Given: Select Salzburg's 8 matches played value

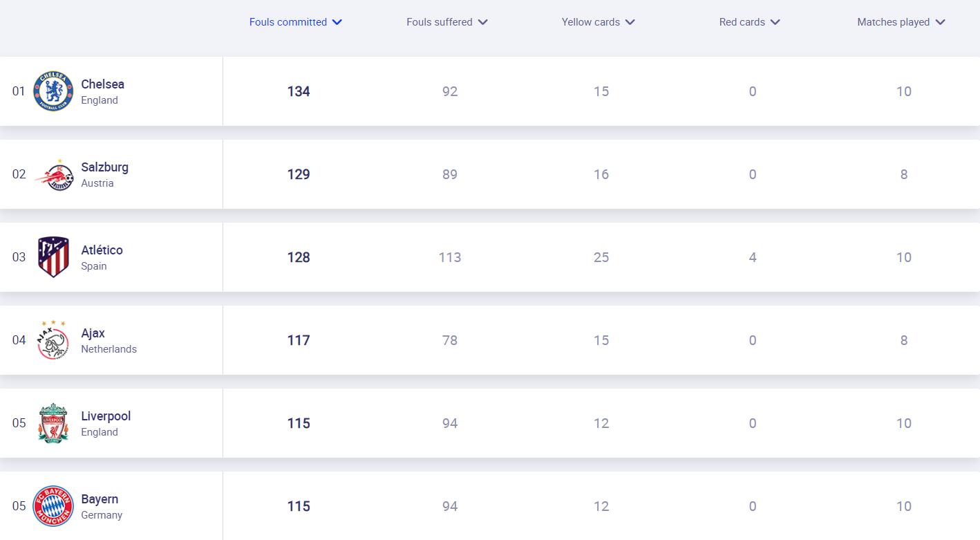Looking at the screenshot, I should click(904, 174).
